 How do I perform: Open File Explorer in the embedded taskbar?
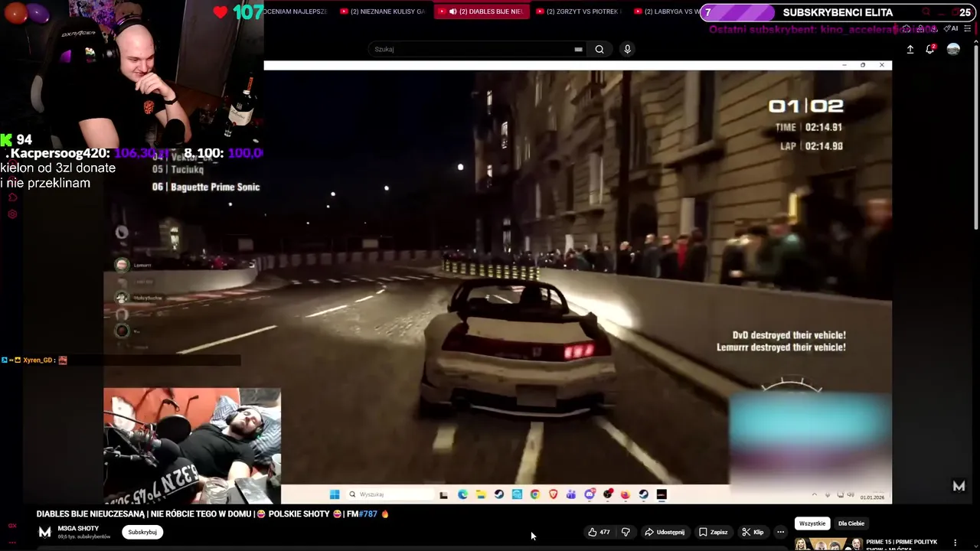481,494
